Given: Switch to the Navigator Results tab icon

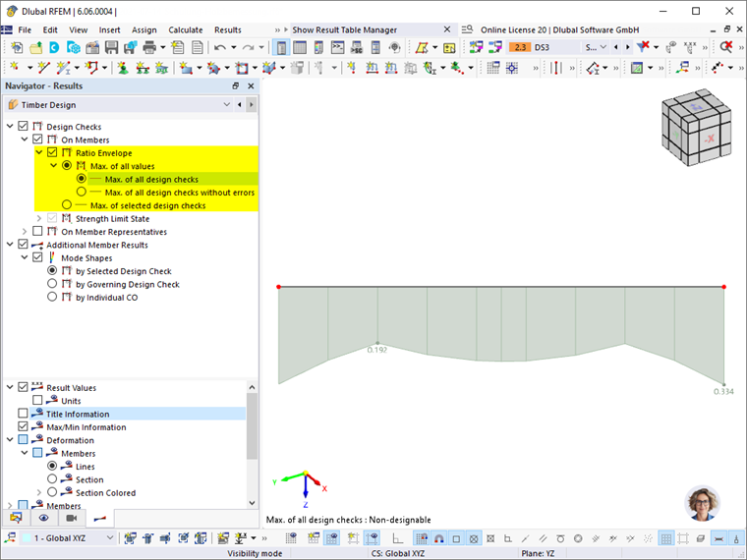Looking at the screenshot, I should tap(100, 518).
